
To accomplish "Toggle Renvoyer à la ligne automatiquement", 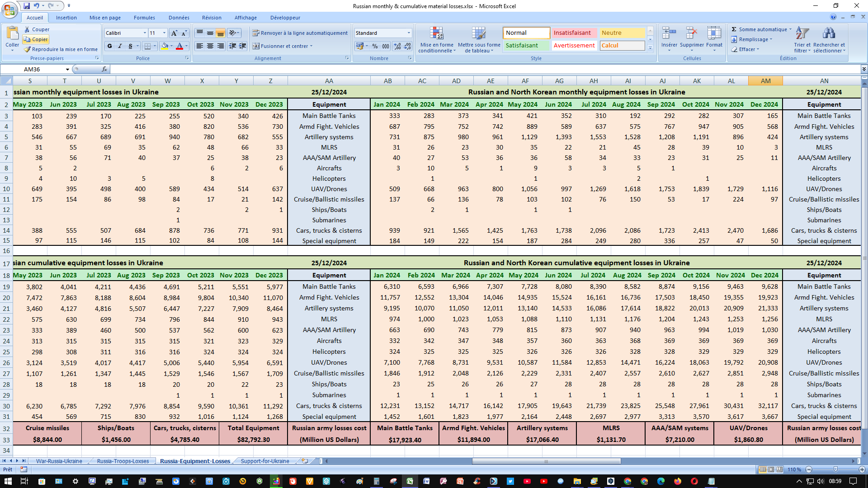I will click(x=300, y=33).
